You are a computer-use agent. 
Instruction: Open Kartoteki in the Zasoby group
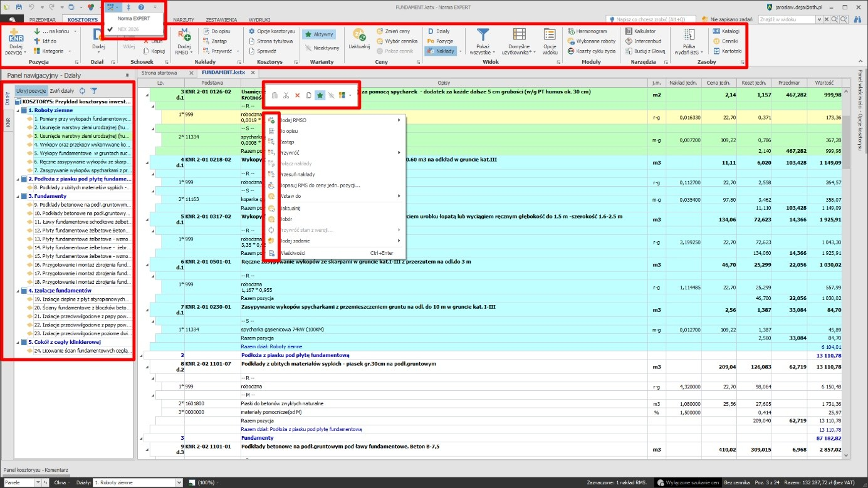(728, 51)
